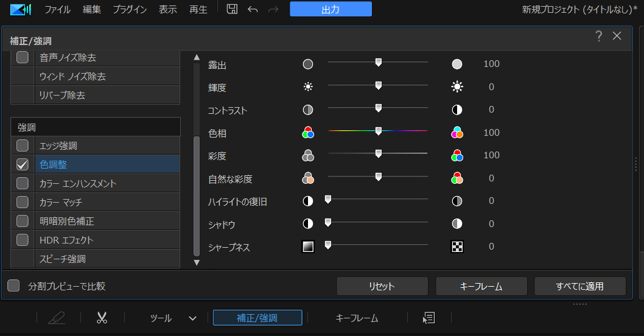Click the 露出 value 100
The image size is (644, 336).
[491, 64]
